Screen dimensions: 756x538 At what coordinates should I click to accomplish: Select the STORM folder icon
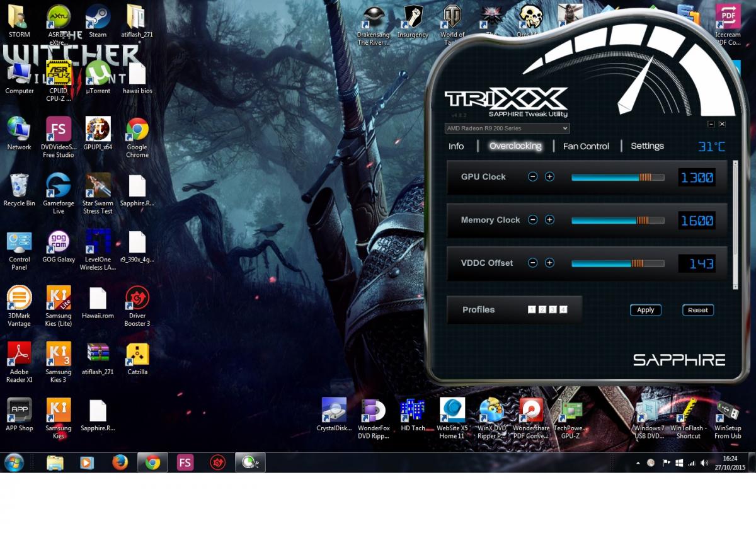tap(20, 21)
